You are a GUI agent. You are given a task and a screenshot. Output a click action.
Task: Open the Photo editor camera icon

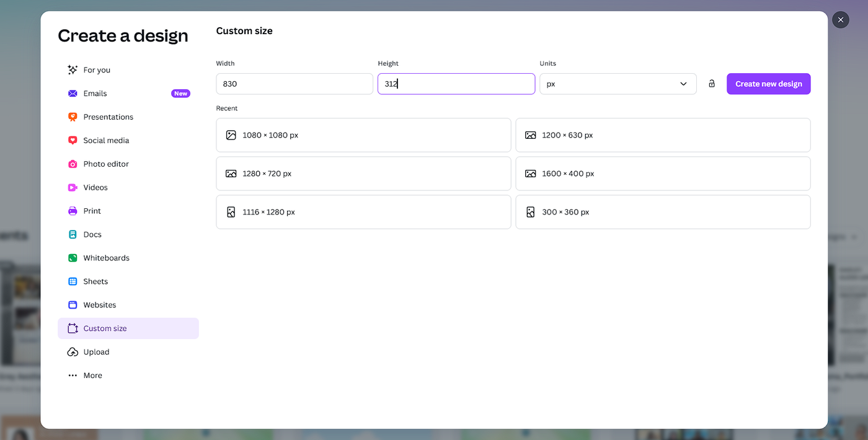tap(73, 164)
